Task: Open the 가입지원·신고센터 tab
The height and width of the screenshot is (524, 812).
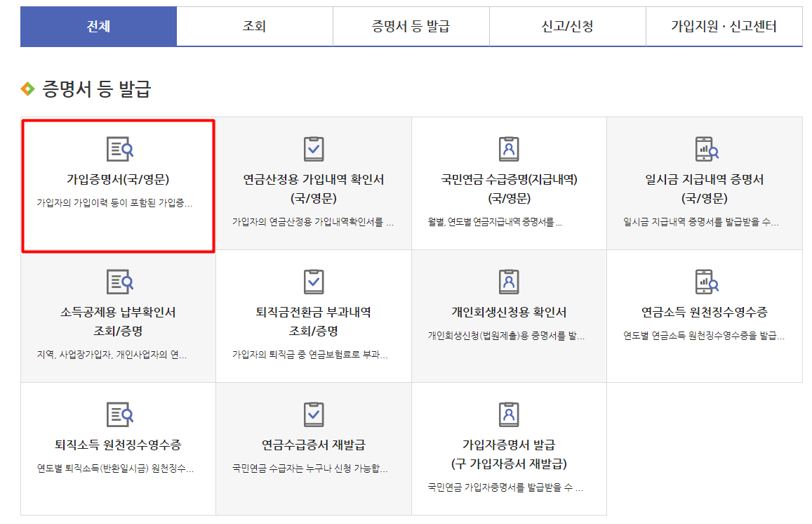Action: (x=723, y=25)
